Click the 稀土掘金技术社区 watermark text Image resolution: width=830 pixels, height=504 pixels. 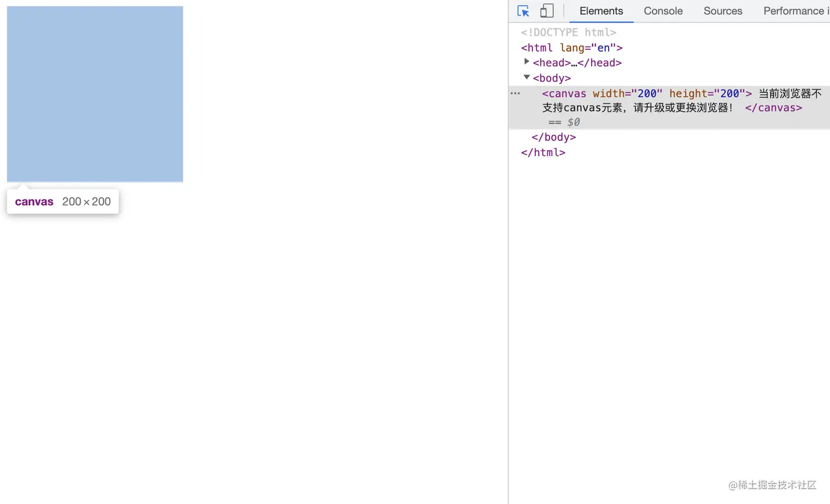[773, 485]
